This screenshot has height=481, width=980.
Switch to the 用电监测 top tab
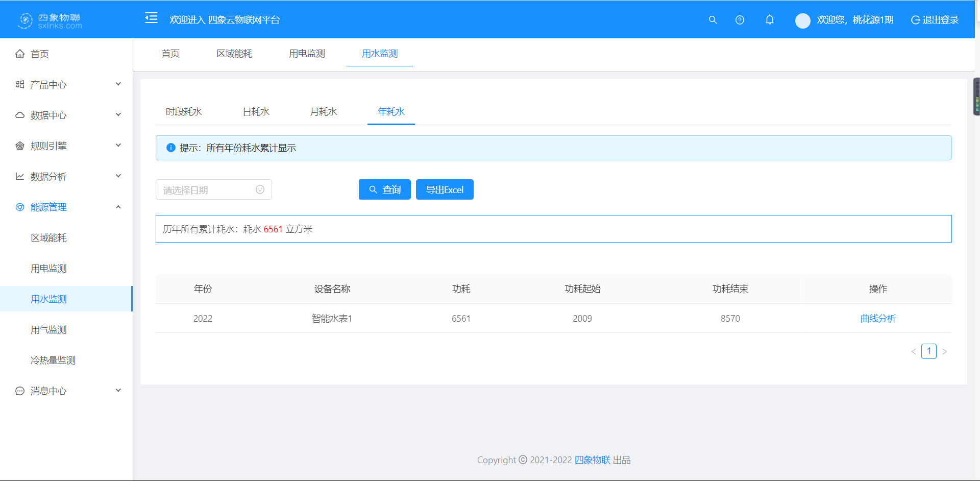coord(307,54)
